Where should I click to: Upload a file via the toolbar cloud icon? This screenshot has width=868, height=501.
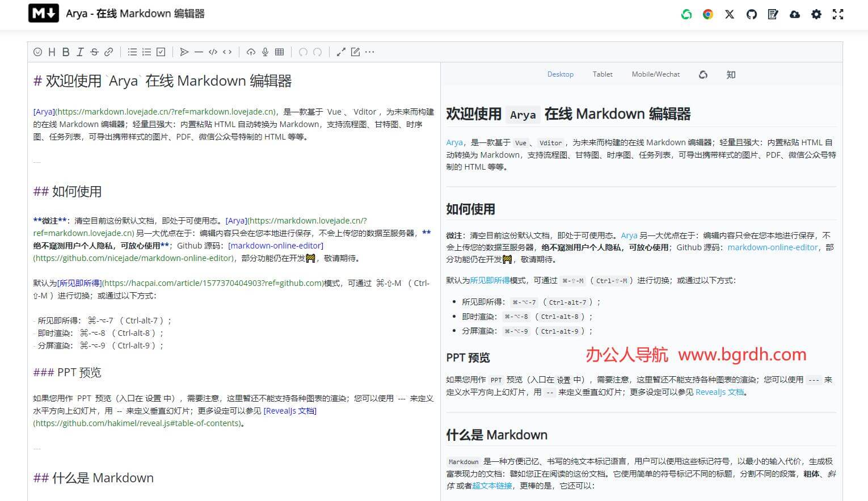251,52
